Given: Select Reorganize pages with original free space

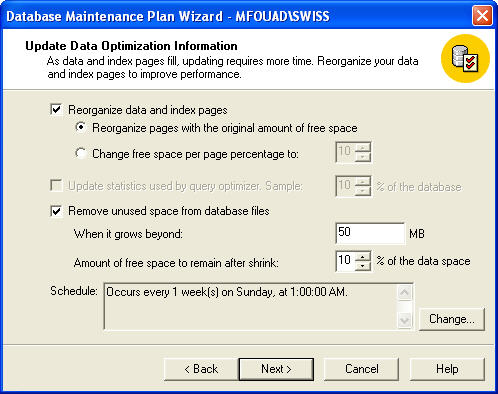Looking at the screenshot, I should (x=81, y=127).
